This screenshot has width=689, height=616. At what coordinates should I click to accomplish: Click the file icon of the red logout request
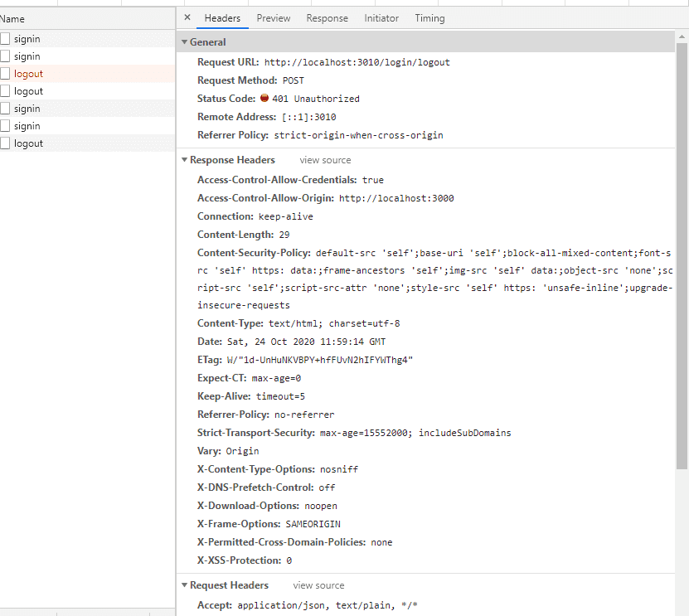5,74
